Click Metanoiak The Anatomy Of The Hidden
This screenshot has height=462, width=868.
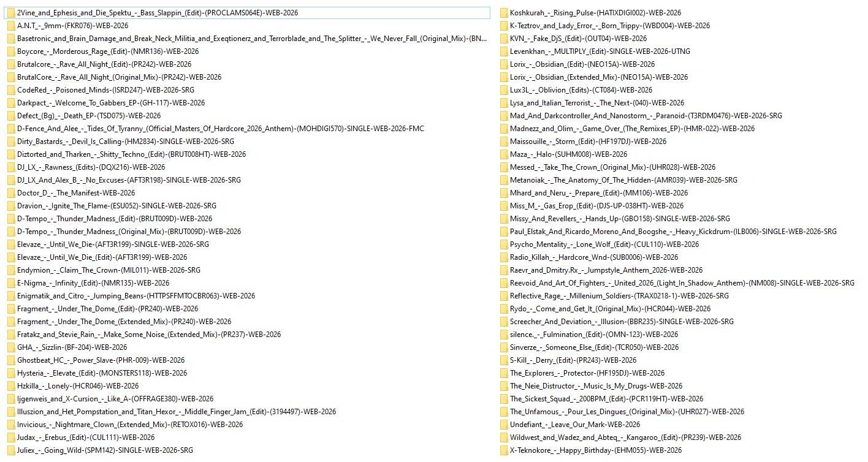point(624,180)
